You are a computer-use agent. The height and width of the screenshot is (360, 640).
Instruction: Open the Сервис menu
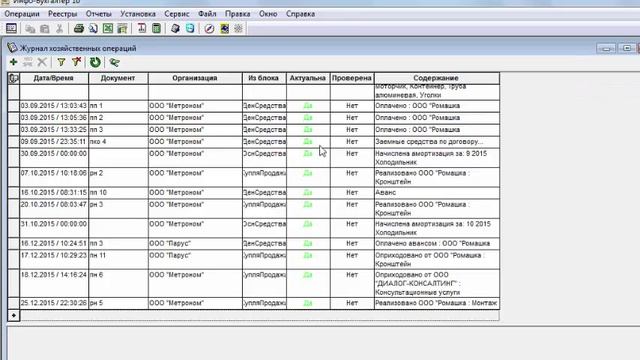177,14
